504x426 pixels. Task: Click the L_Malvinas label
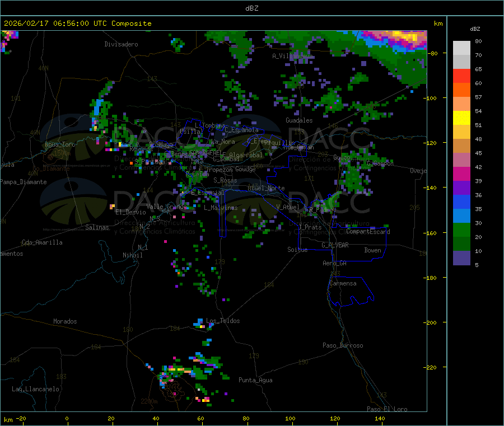pos(221,208)
